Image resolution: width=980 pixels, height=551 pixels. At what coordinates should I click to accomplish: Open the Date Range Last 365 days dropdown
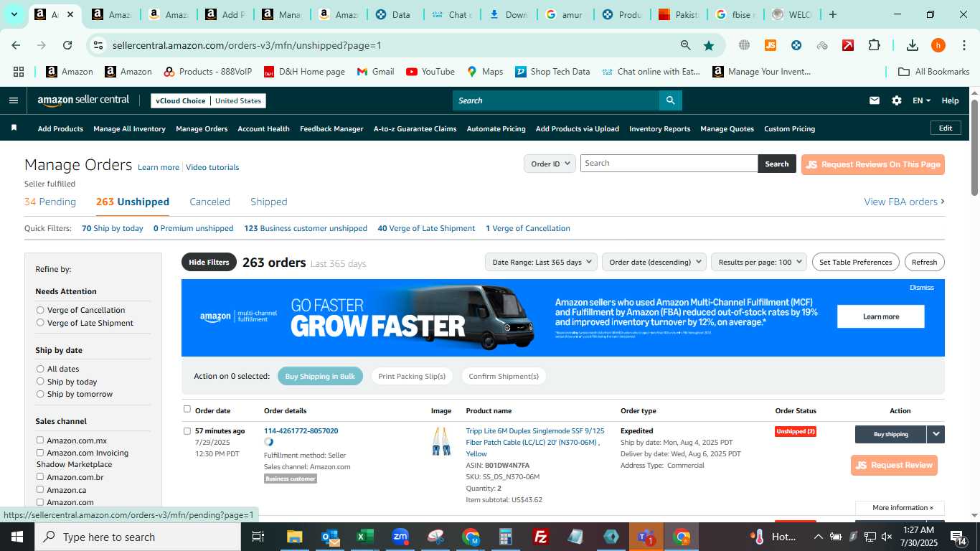(x=541, y=262)
